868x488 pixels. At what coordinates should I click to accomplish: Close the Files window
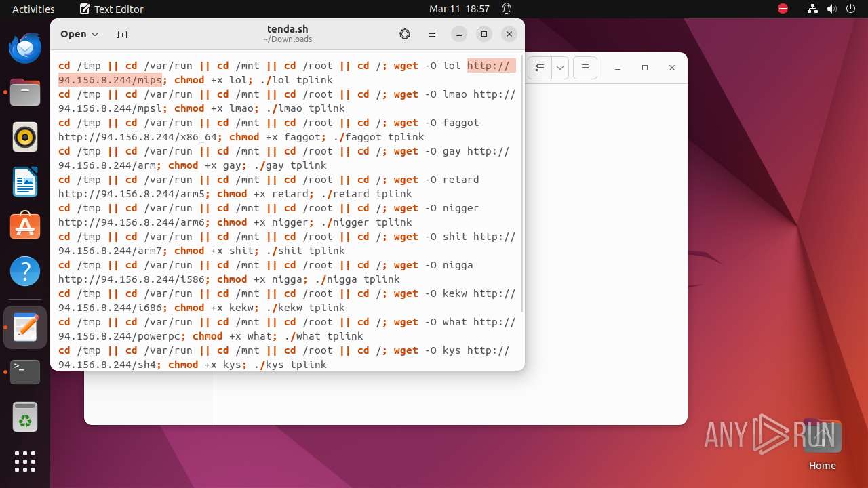(672, 68)
